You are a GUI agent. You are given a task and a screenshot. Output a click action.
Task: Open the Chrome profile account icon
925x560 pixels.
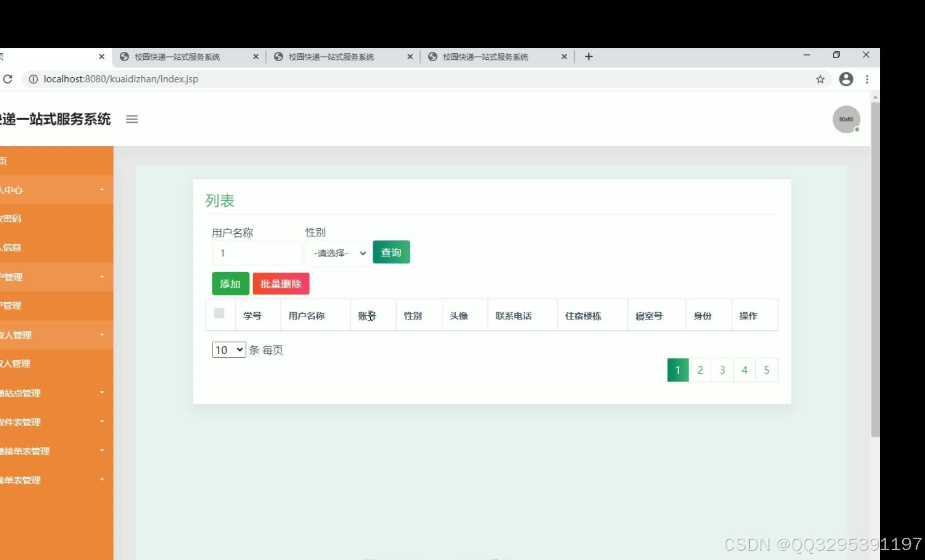846,79
